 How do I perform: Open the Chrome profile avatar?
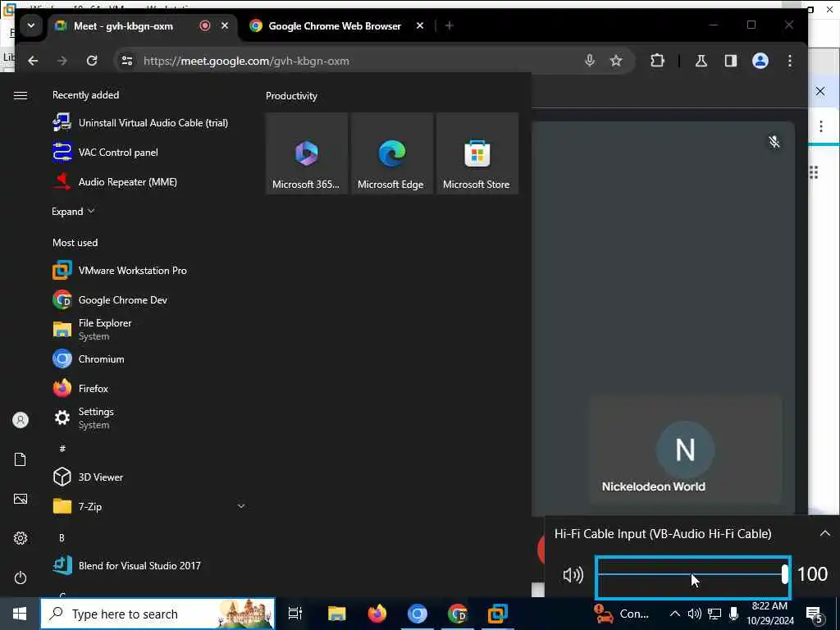pyautogui.click(x=760, y=61)
